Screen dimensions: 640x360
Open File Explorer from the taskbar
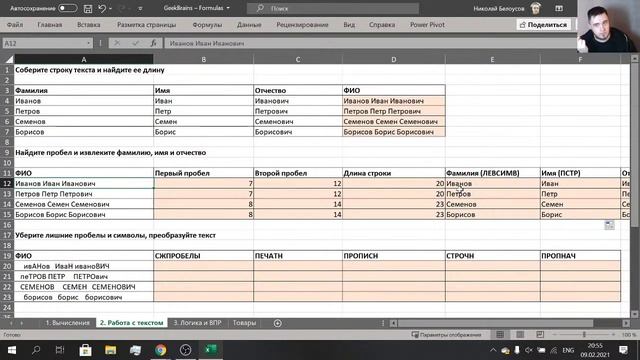pyautogui.click(x=110, y=350)
